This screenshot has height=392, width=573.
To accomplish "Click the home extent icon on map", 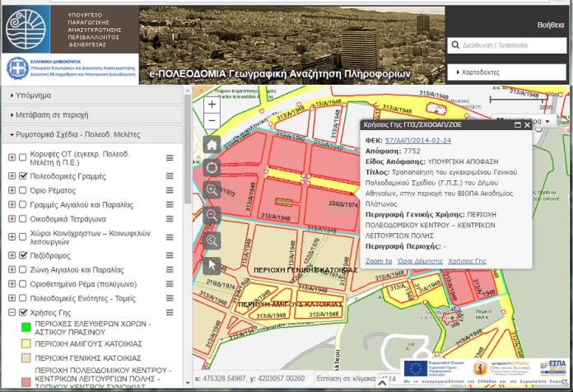I will tap(212, 144).
